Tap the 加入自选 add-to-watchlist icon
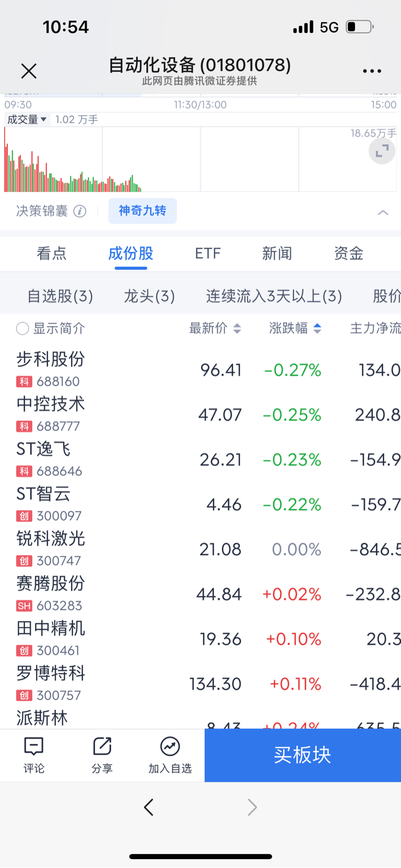This screenshot has width=401, height=868. (170, 746)
